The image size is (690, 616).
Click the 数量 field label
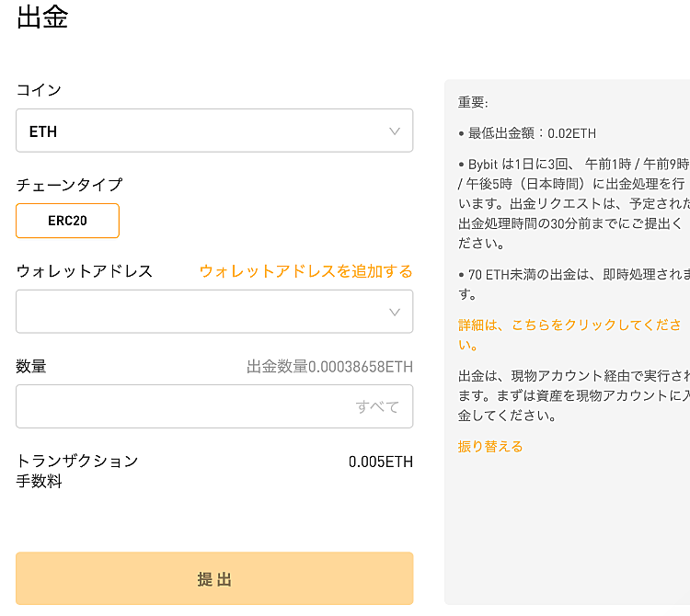pos(30,366)
